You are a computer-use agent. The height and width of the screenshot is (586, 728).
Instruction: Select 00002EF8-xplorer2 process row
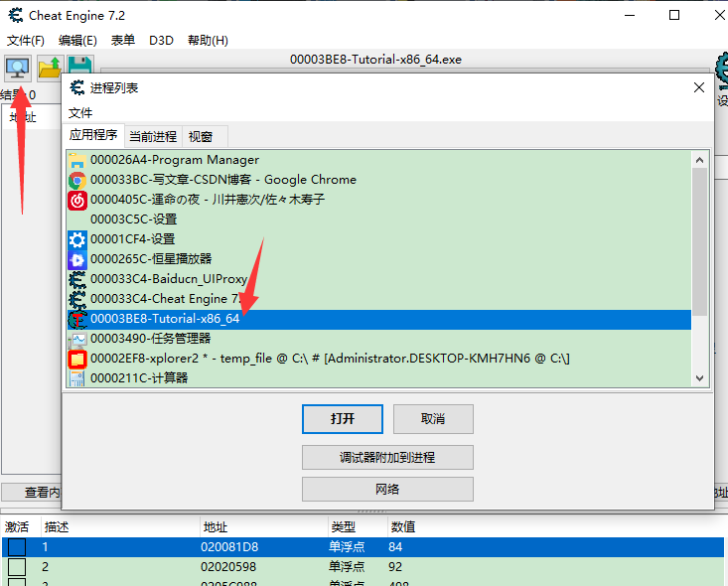click(x=378, y=360)
